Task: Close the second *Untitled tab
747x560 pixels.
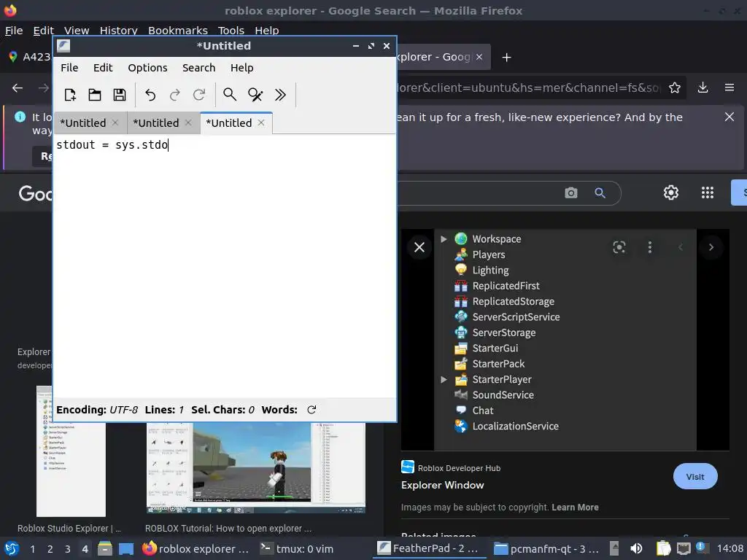Action: [x=188, y=122]
